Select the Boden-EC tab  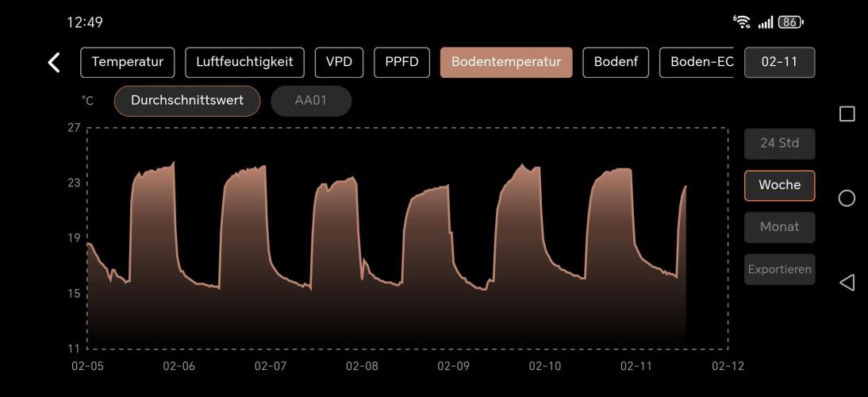tap(697, 63)
